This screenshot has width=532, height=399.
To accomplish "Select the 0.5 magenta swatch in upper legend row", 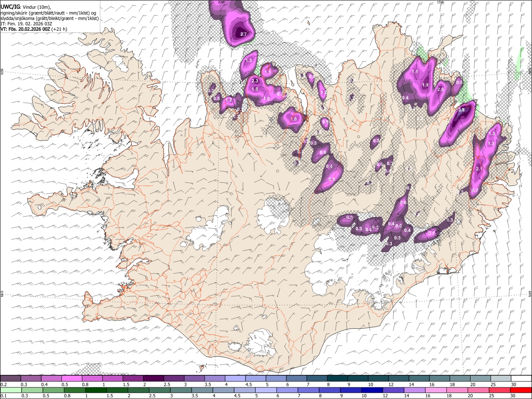I will 71,378.
